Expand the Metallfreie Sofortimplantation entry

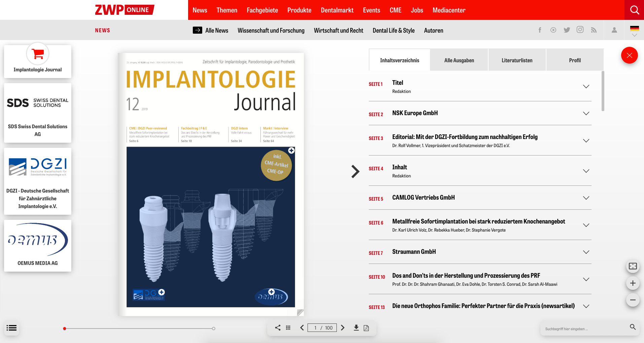pyautogui.click(x=586, y=225)
